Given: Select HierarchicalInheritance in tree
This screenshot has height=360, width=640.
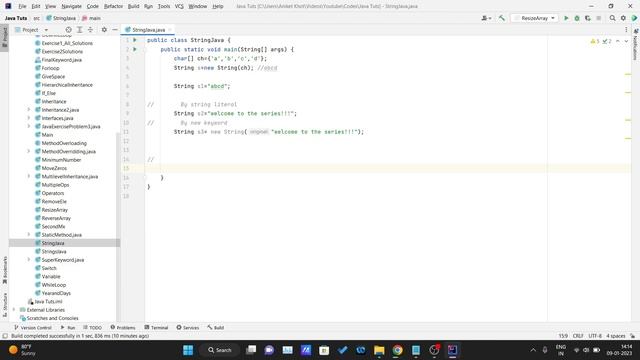Looking at the screenshot, I should coord(67,84).
